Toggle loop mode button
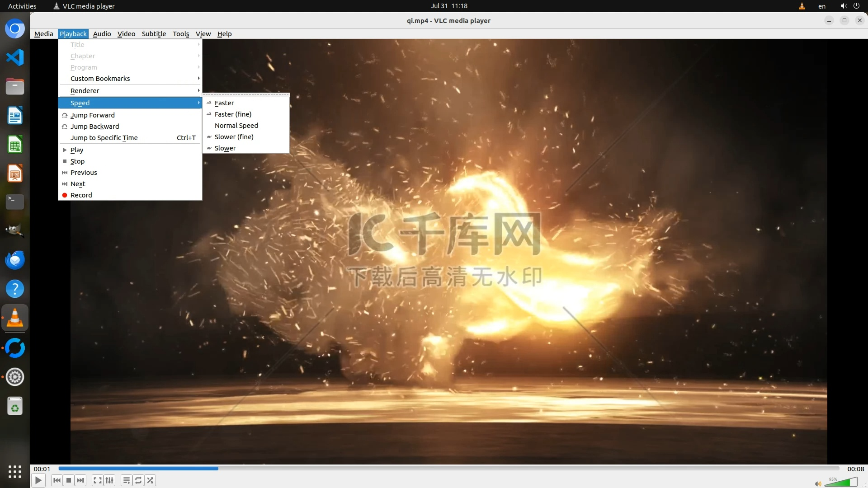Viewport: 868px width, 488px height. [138, 480]
